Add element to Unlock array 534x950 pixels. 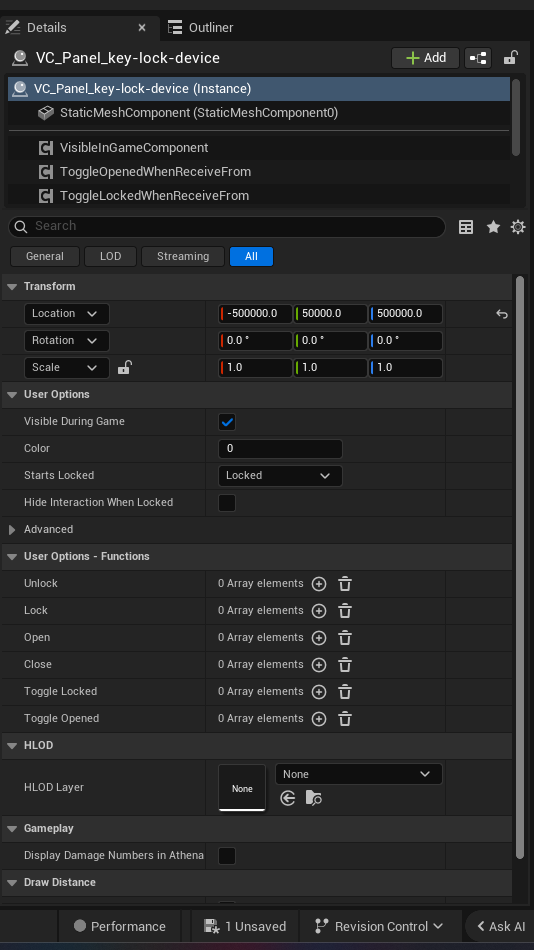pyautogui.click(x=319, y=584)
